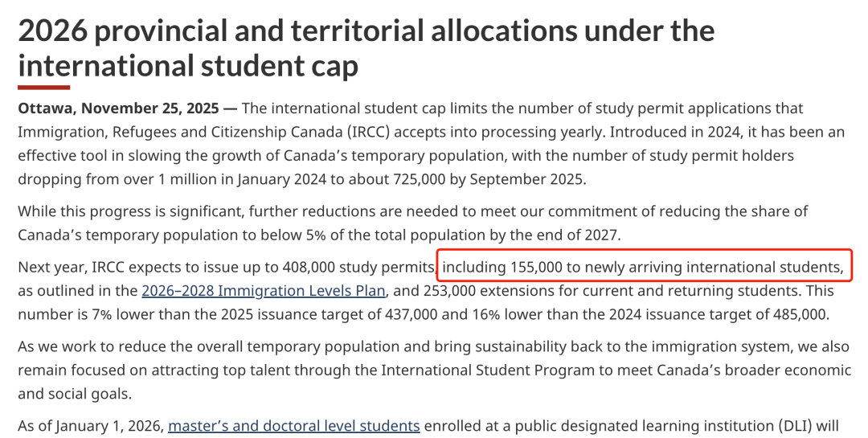Click the red-boxed phrase about 155,000 newly arriving students
Viewport: 868px width, 438px height.
point(643,267)
